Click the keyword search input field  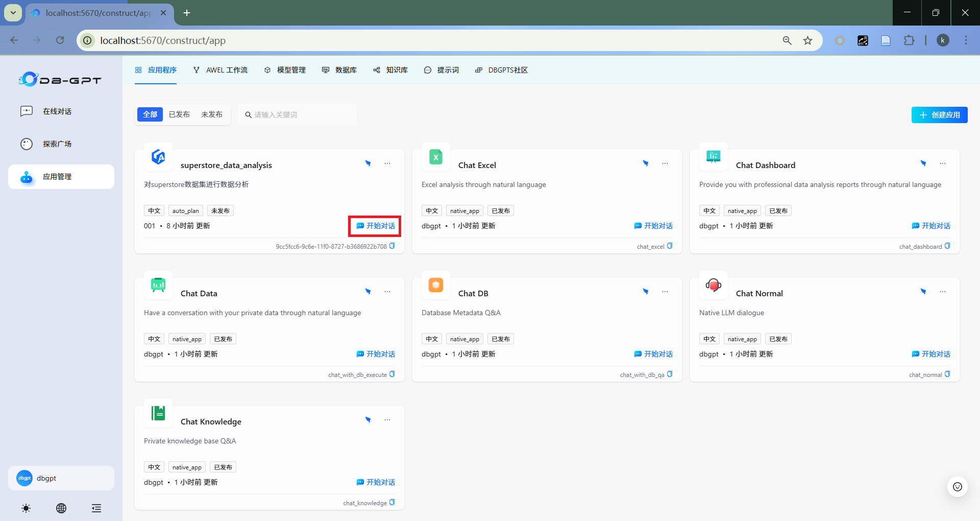click(x=301, y=115)
